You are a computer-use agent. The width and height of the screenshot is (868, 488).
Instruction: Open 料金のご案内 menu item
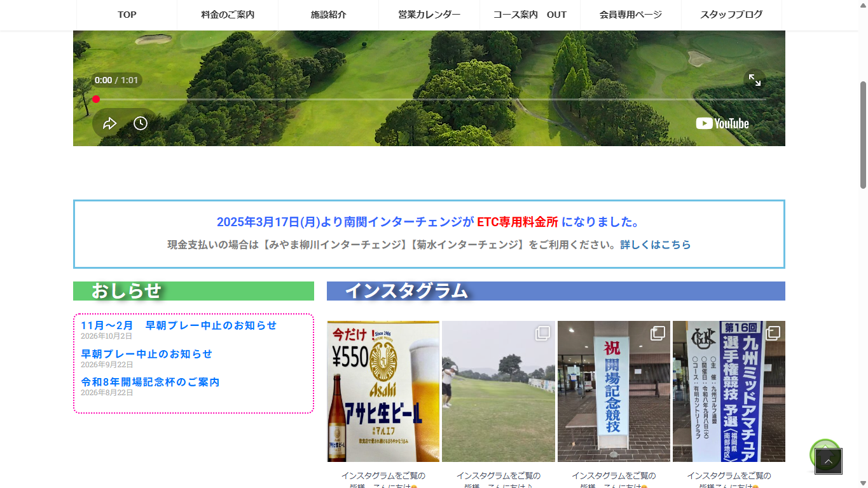tap(228, 15)
